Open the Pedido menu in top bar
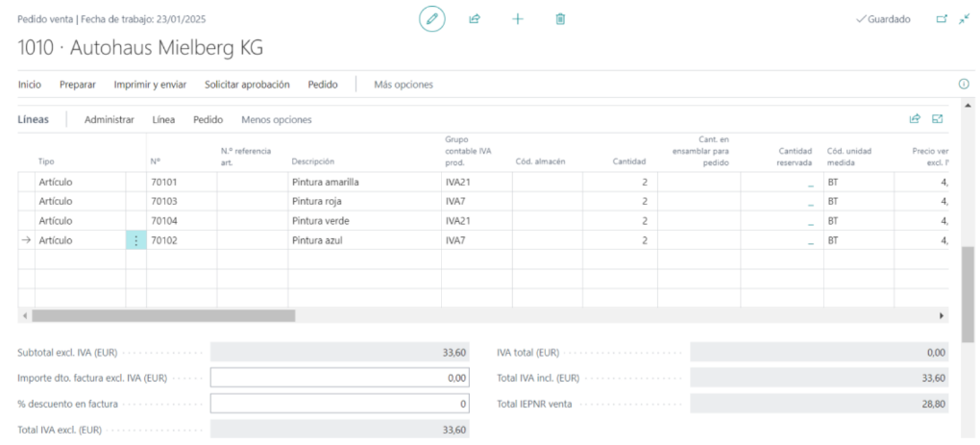 (323, 85)
